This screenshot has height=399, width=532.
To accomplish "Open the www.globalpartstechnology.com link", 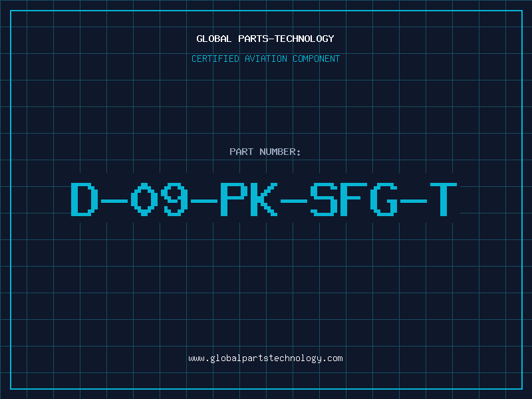I will point(265,358).
